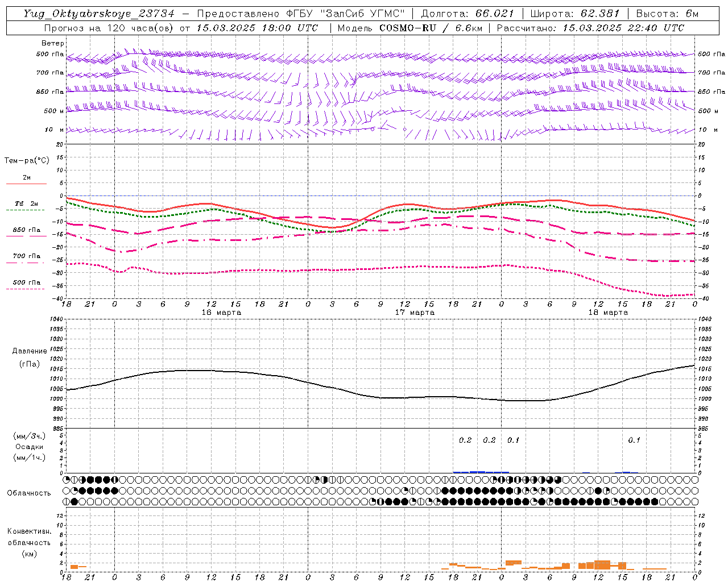The width and height of the screenshot is (728, 582).
Task: Select the Широта: 62.381 header value
Action: (x=574, y=14)
